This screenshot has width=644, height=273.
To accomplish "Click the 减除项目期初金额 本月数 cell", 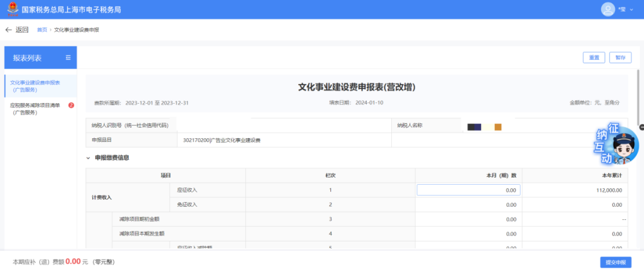I will tap(468, 219).
